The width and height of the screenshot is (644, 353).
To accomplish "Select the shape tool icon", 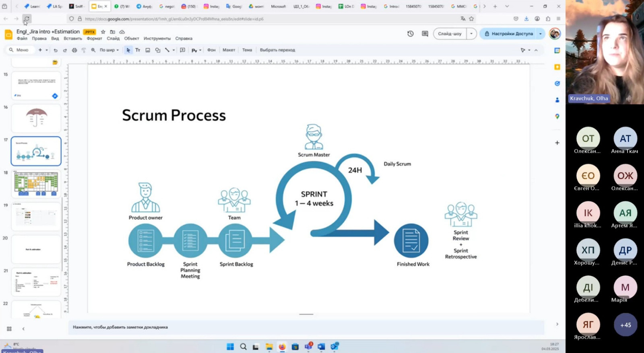I will point(157,50).
